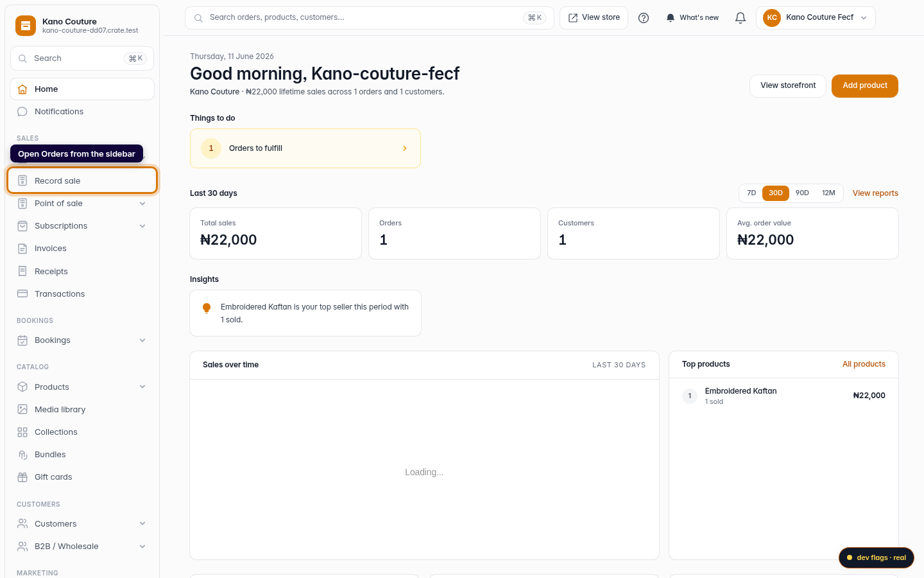This screenshot has width=924, height=578.
Task: Click the Add product button
Action: point(865,85)
